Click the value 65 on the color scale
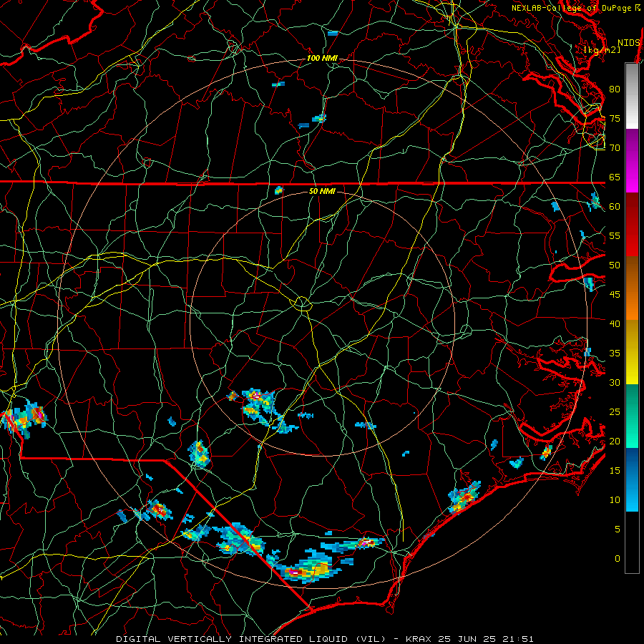This screenshot has width=644, height=644. click(615, 177)
